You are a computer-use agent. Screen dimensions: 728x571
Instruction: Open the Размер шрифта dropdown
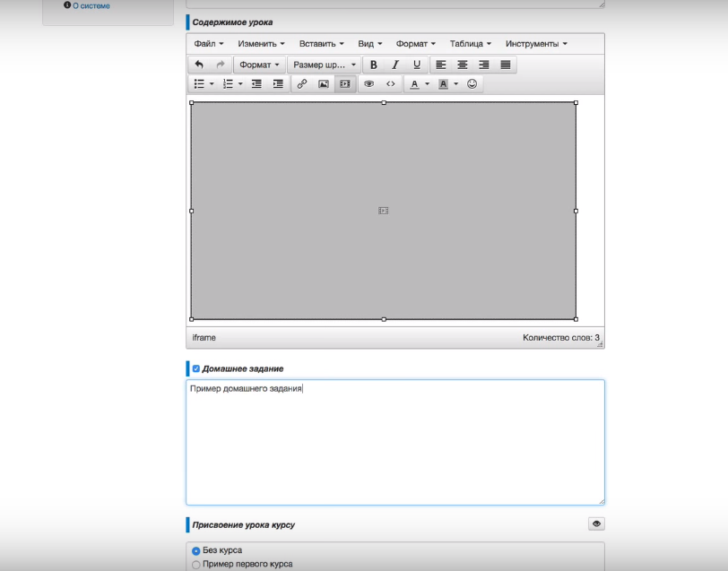(324, 65)
